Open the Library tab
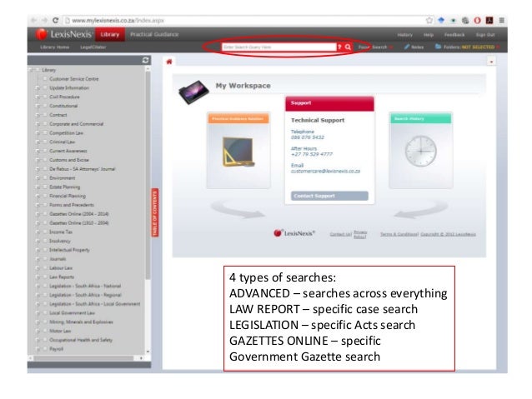 coord(110,34)
